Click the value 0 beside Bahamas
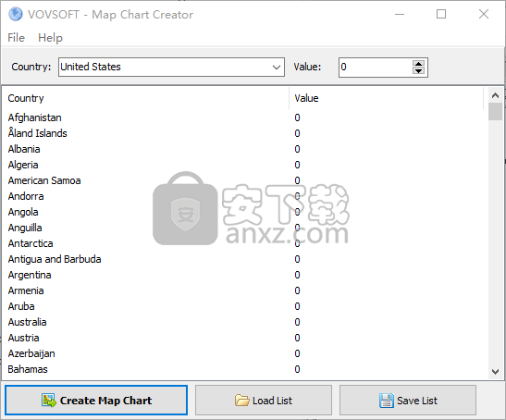This screenshot has height=420, width=506. [297, 369]
